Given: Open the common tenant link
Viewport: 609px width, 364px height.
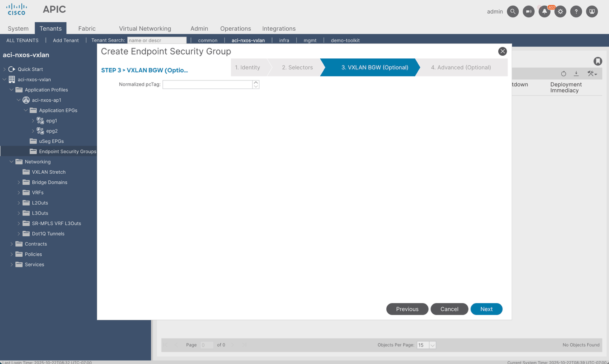Looking at the screenshot, I should click(207, 40).
